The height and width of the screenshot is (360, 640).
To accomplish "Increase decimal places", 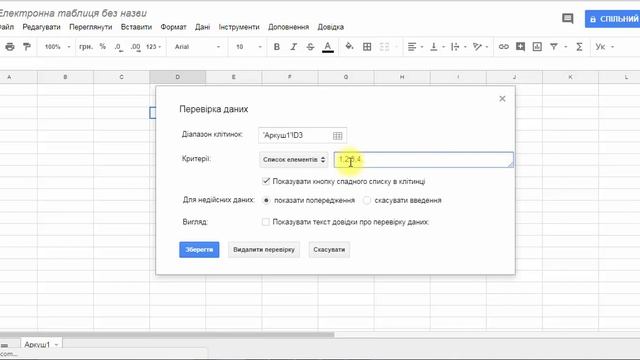I will 136,47.
